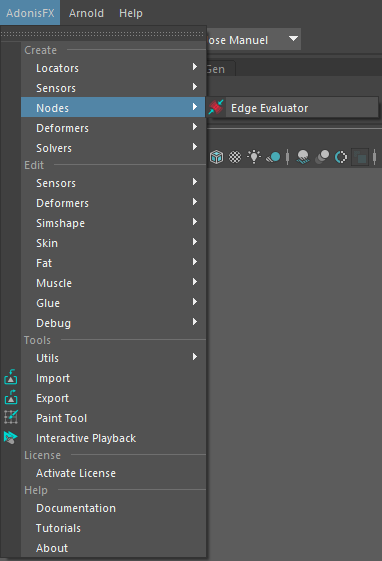The image size is (382, 561).
Task: Click the Import menu item icon
Action: coord(11,377)
